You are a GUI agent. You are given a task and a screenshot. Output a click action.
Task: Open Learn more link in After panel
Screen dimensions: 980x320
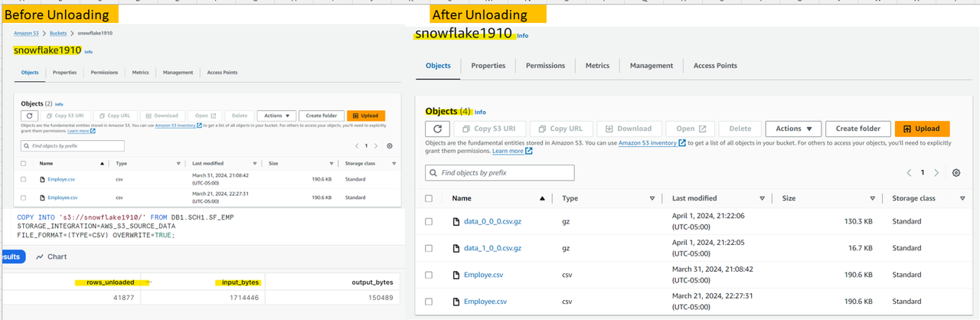tap(512, 152)
